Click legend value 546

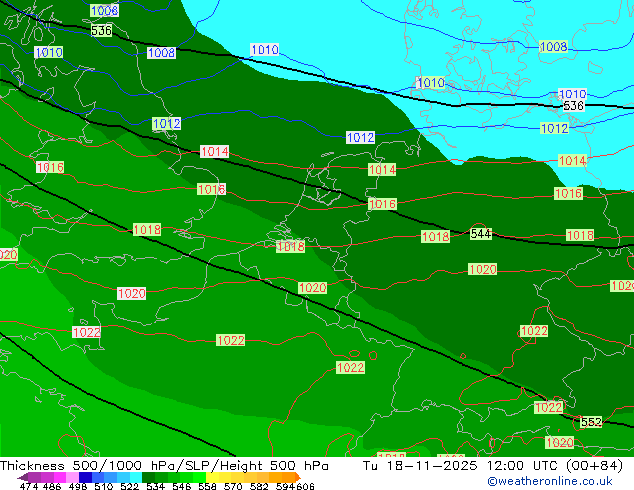[182, 486]
